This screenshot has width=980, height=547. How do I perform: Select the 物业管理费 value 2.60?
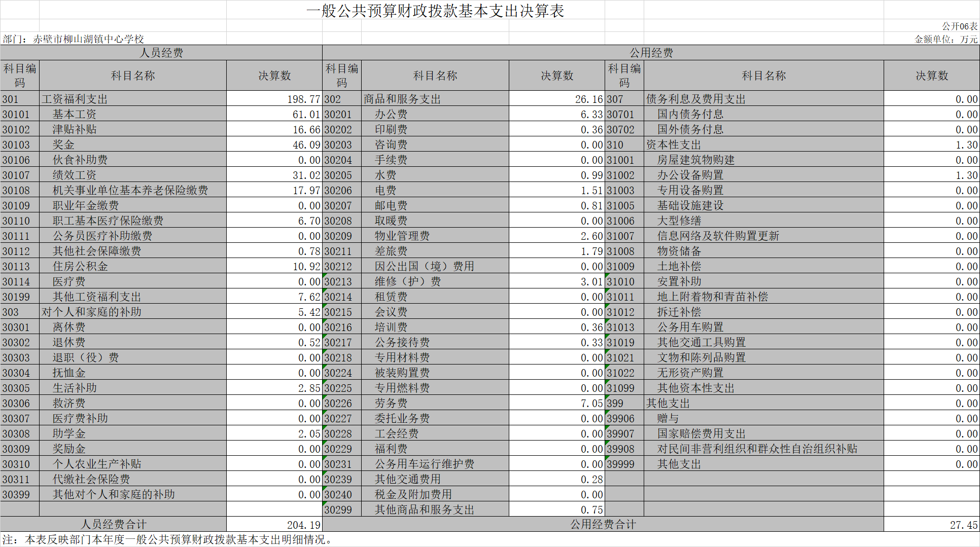point(557,236)
